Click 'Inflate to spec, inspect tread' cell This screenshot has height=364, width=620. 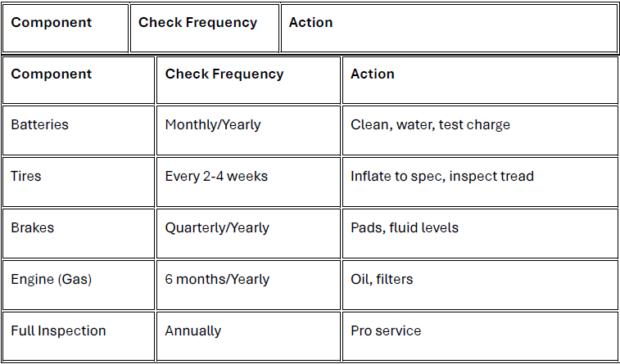click(x=480, y=182)
